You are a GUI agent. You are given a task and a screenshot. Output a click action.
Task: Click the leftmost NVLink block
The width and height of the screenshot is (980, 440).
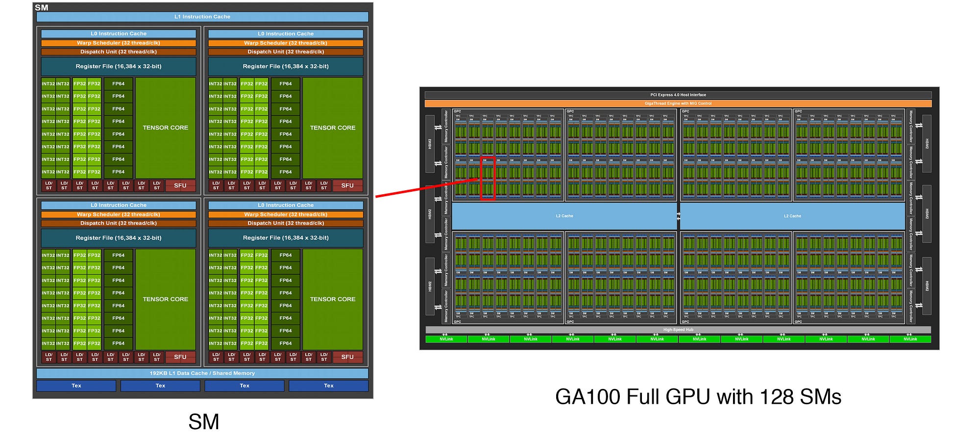pos(446,339)
